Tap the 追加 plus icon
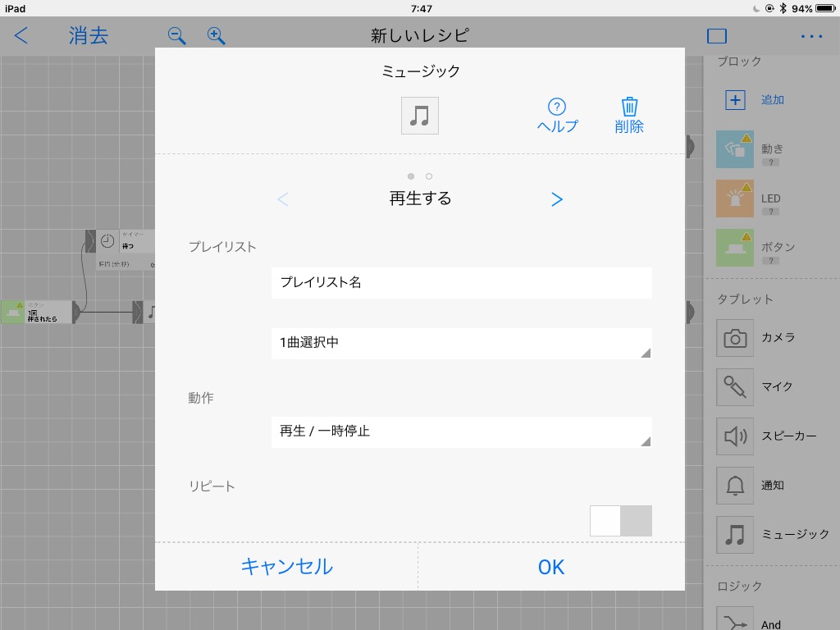The height and width of the screenshot is (630, 840). pyautogui.click(x=735, y=99)
